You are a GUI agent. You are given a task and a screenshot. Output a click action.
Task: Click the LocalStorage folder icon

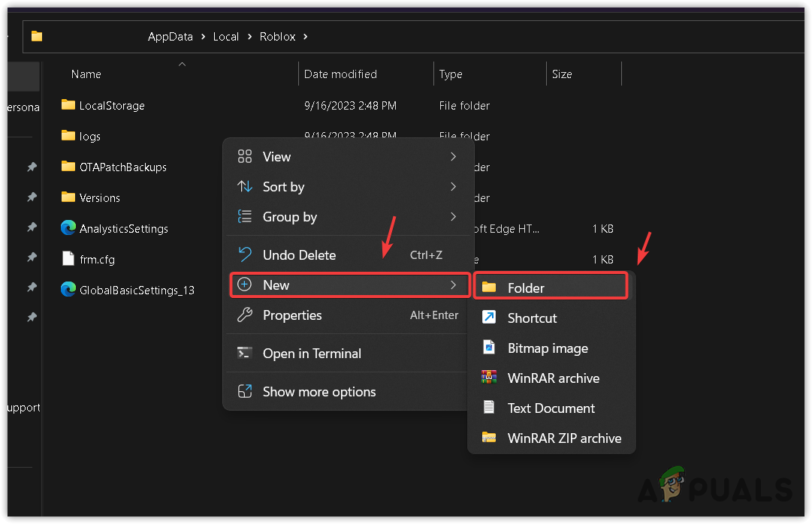(x=68, y=105)
